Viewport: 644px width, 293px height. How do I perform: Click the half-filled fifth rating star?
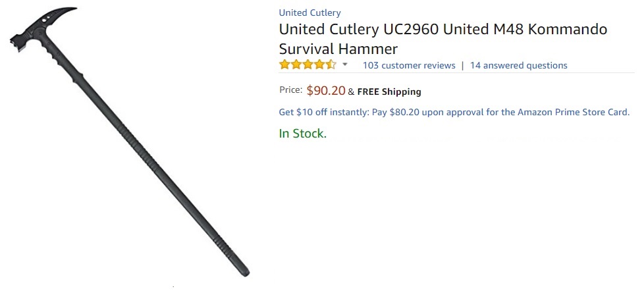point(331,65)
